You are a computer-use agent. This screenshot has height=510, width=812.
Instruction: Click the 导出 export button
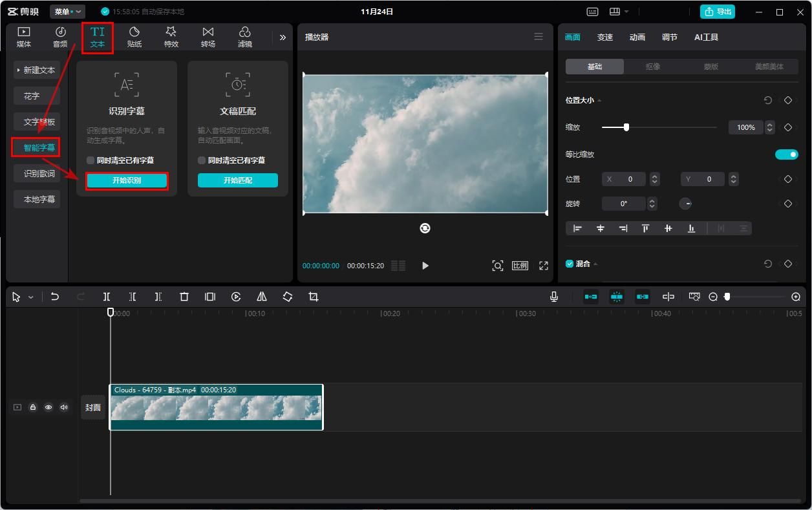point(718,12)
